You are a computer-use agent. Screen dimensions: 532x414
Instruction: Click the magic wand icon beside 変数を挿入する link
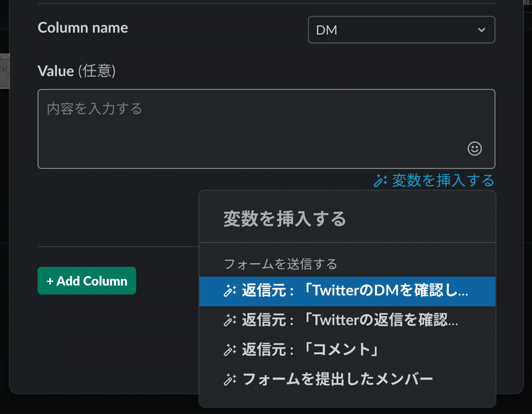[x=380, y=181]
